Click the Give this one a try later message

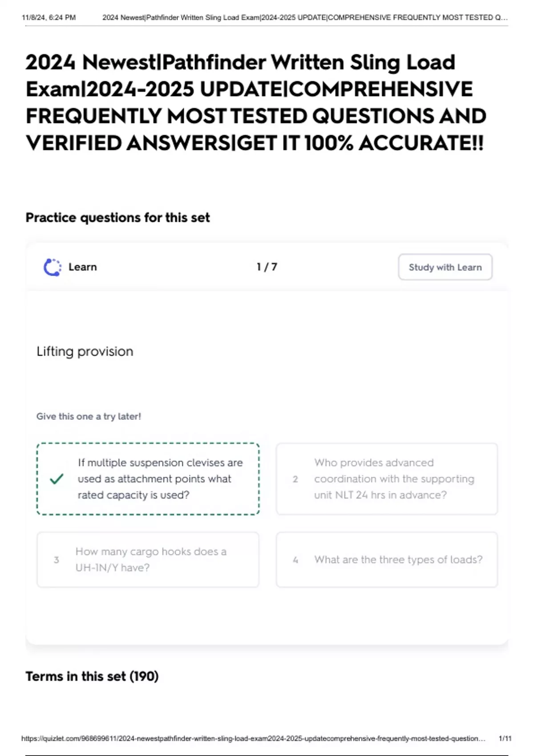pos(89,416)
